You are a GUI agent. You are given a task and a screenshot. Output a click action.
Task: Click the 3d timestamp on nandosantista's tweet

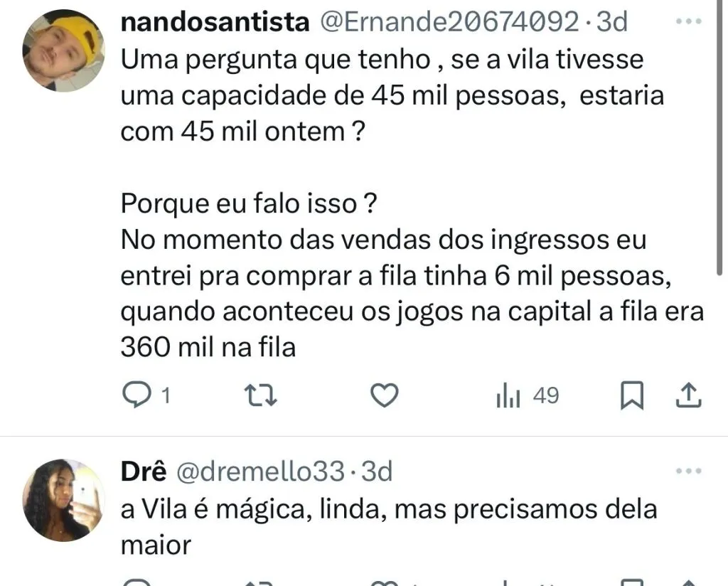(611, 22)
